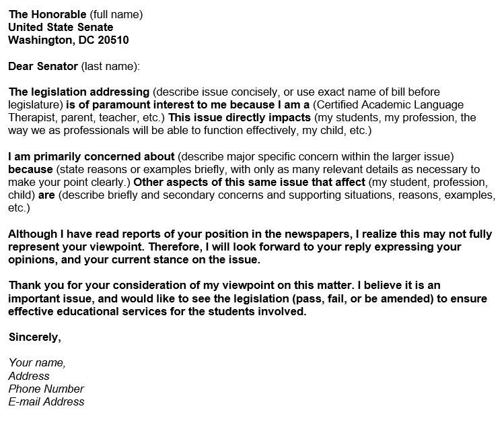Click the phrase 'The legislation addressing'
This screenshot has width=504, height=425.
click(79, 92)
